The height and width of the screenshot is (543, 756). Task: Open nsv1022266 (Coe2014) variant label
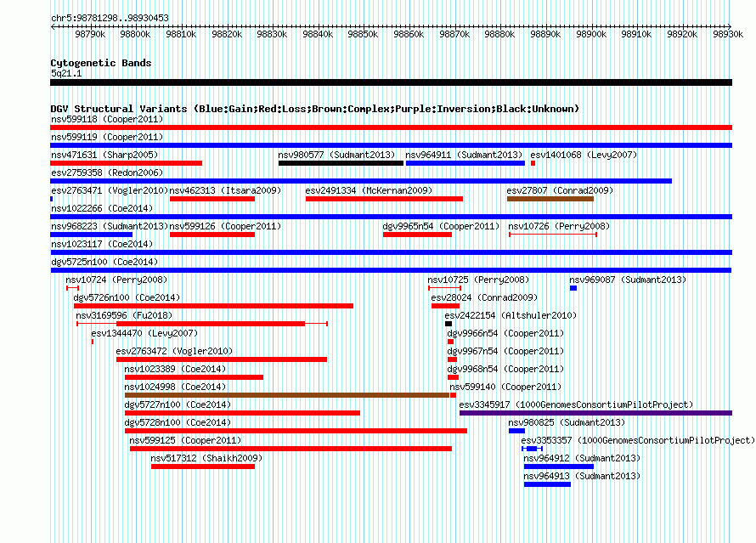coord(102,208)
